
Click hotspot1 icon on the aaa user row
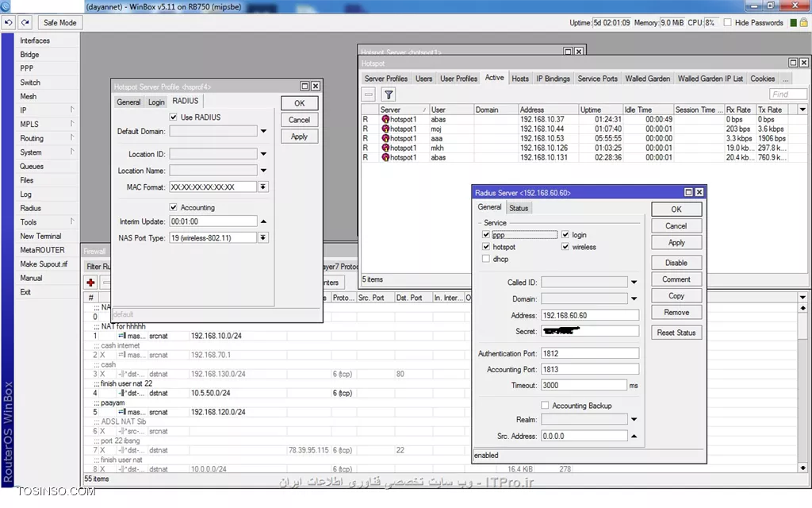pyautogui.click(x=385, y=138)
